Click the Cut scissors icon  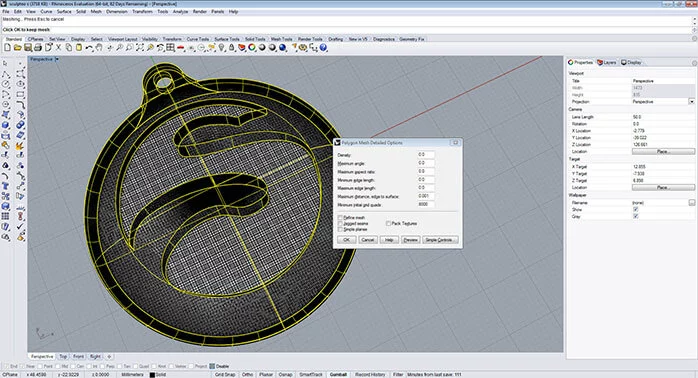click(x=58, y=48)
